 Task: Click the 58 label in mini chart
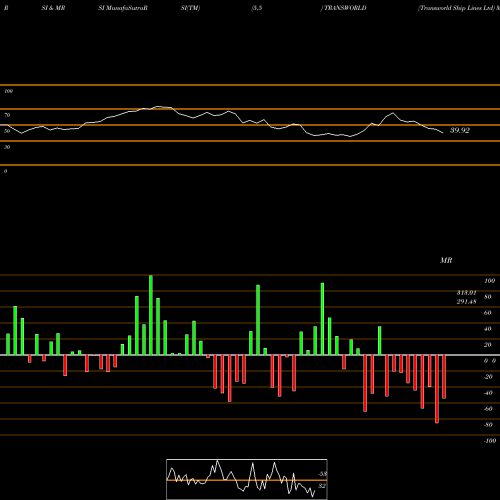click(322, 474)
